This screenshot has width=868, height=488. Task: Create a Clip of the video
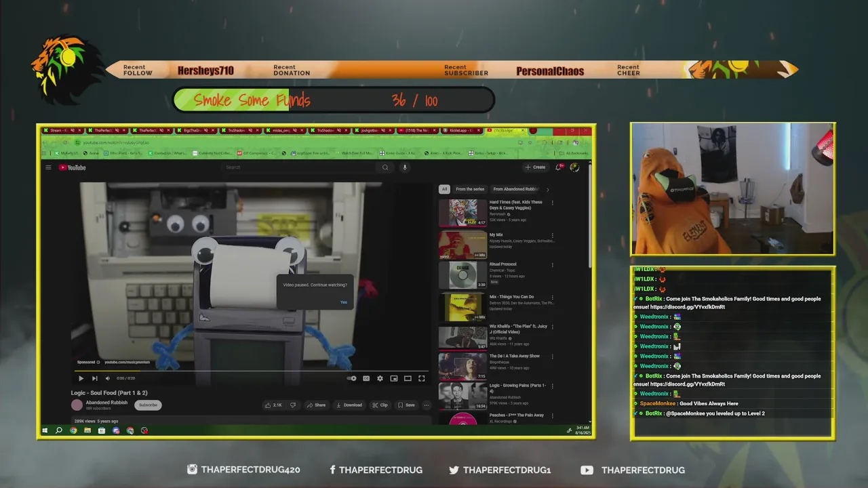click(380, 405)
